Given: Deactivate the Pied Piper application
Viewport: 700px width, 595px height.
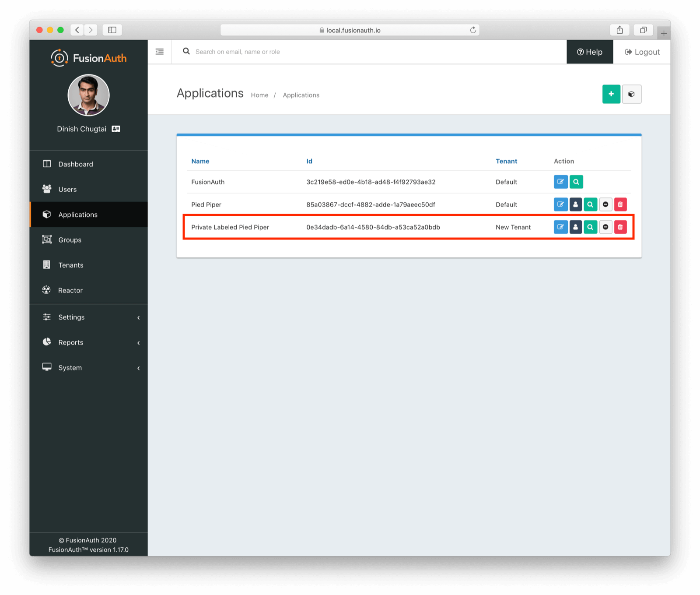Looking at the screenshot, I should [x=605, y=204].
